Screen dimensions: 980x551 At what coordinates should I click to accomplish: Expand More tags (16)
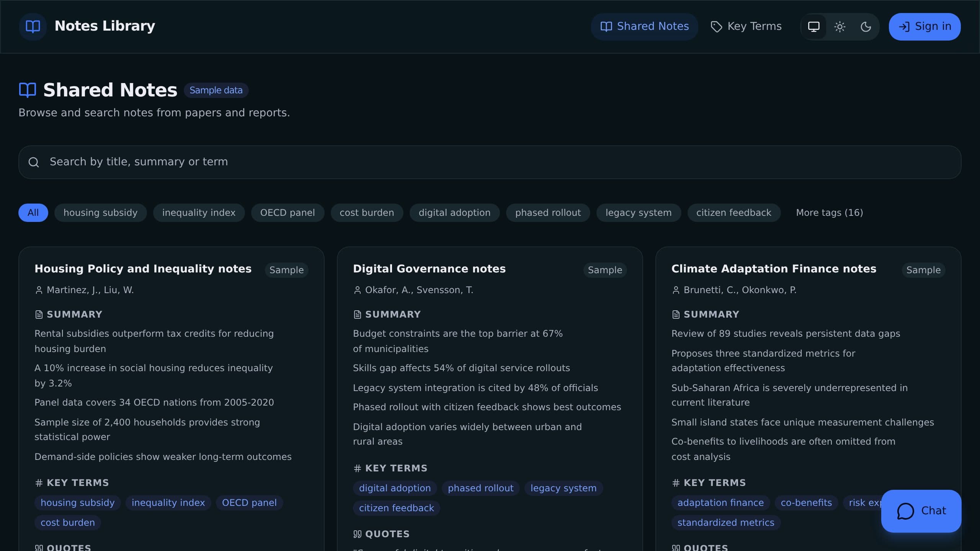(829, 213)
